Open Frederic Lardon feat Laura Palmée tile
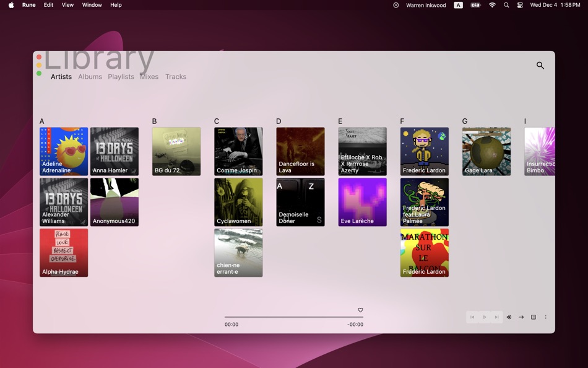Viewport: 588px width, 368px height. [425, 202]
